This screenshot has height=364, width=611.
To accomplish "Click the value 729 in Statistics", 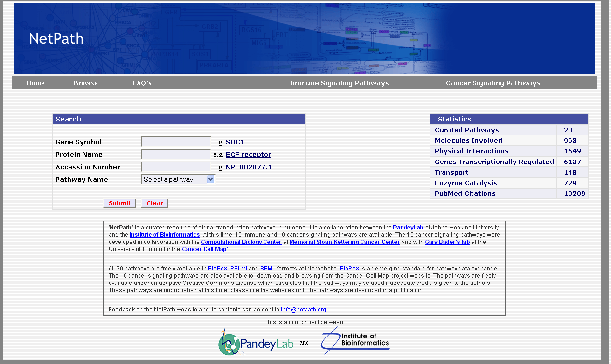I will click(x=570, y=183).
